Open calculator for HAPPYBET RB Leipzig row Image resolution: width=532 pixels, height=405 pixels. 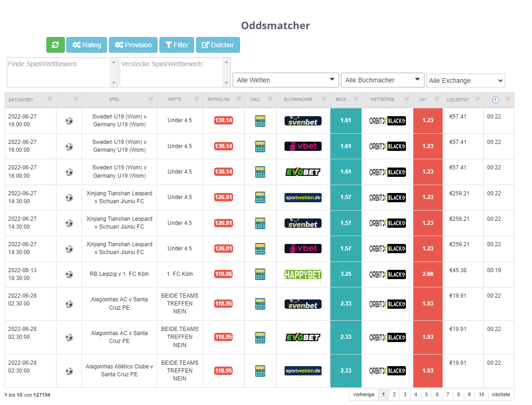(x=260, y=274)
